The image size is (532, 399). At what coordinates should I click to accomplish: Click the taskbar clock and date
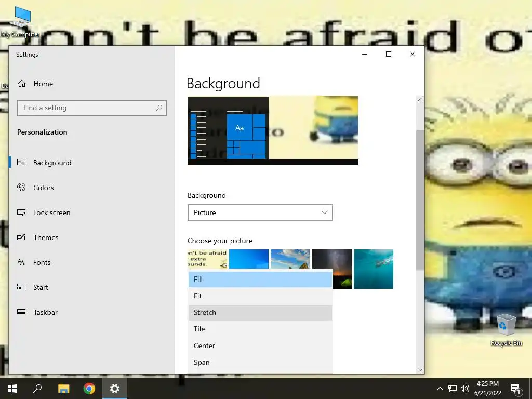(487, 389)
